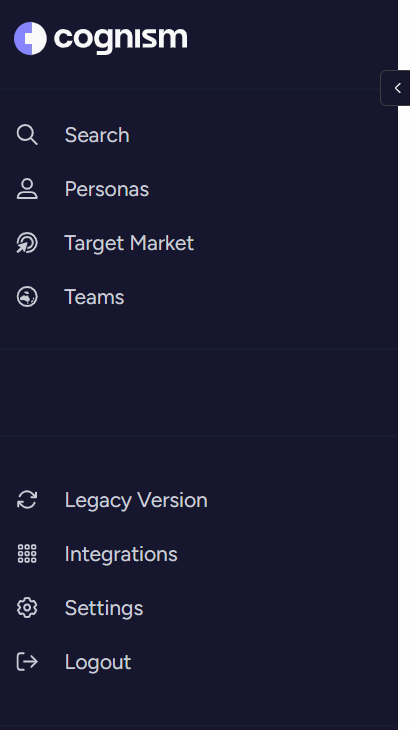
Task: Click the Cognism circular logo mark
Action: point(30,38)
